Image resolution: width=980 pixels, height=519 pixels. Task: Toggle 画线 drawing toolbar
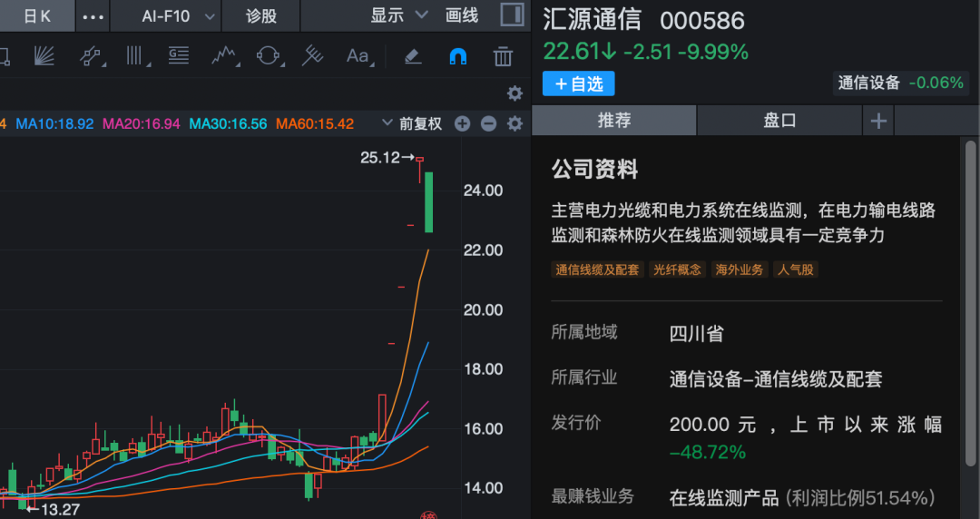[462, 15]
